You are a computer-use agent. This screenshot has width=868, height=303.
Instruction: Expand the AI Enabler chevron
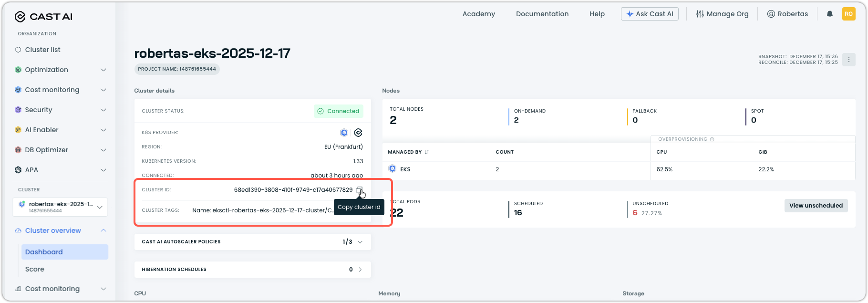[103, 130]
